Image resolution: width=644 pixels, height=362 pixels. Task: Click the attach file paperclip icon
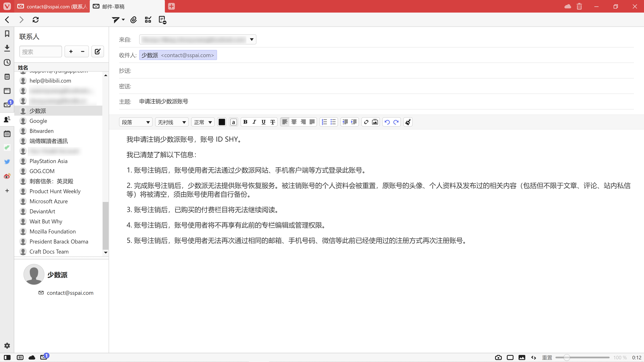click(133, 20)
